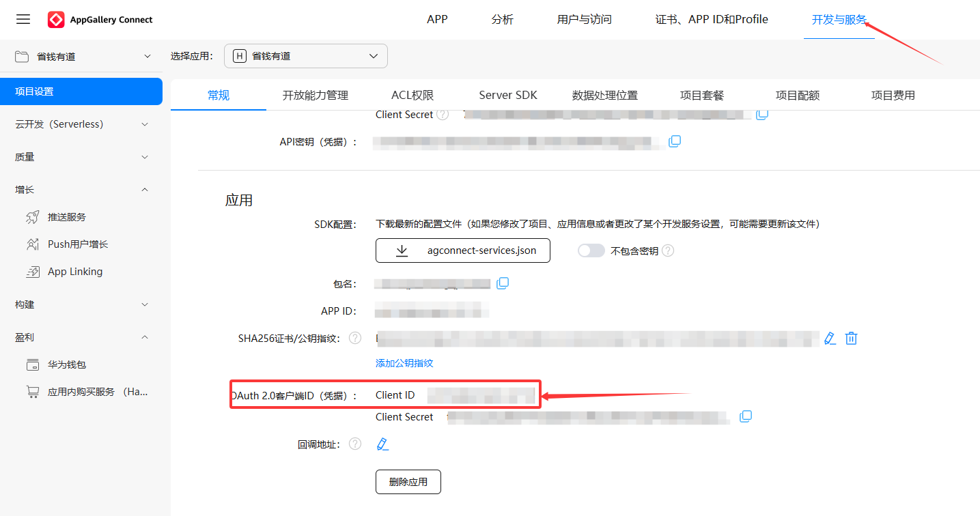
Task: Switch to the 常规 tab
Action: click(219, 95)
